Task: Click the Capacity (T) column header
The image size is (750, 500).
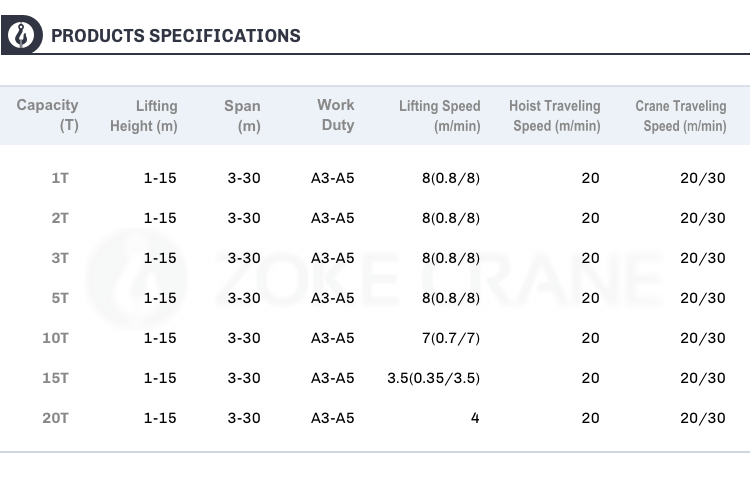Action: click(x=47, y=115)
